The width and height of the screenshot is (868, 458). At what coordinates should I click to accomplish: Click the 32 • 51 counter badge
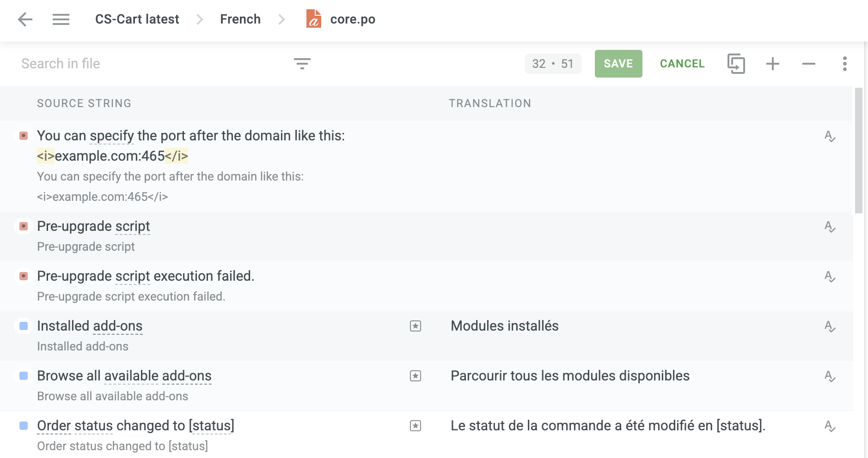(x=553, y=64)
